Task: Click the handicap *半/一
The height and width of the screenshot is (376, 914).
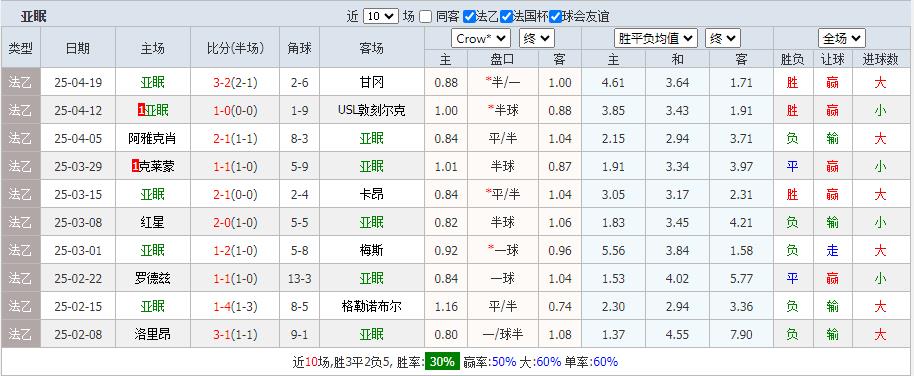Action: click(x=503, y=82)
